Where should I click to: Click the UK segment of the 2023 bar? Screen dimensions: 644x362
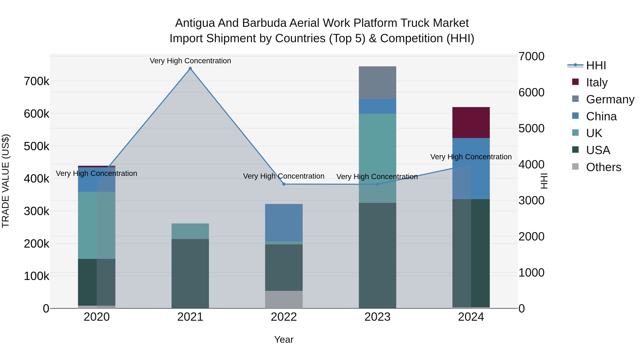pyautogui.click(x=377, y=158)
